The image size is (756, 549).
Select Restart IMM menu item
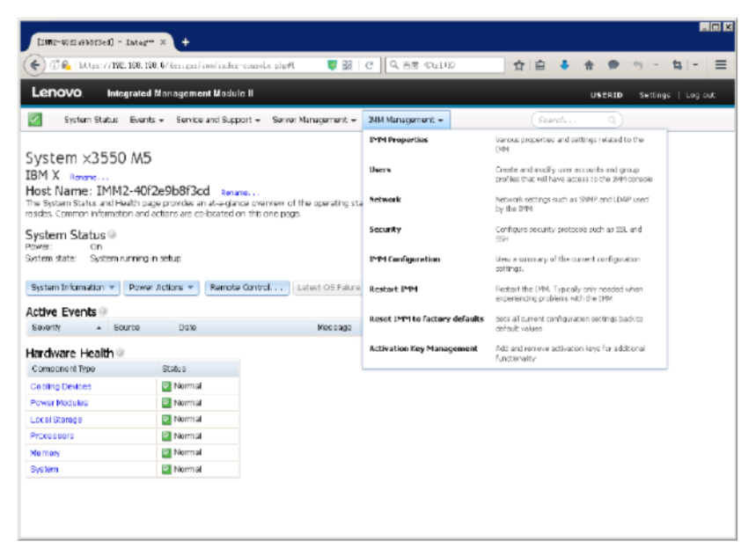pyautogui.click(x=393, y=289)
